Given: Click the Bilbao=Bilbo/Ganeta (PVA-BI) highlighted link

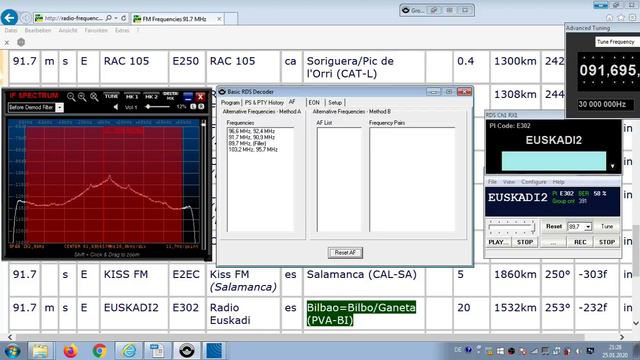Looking at the screenshot, I should 361,313.
